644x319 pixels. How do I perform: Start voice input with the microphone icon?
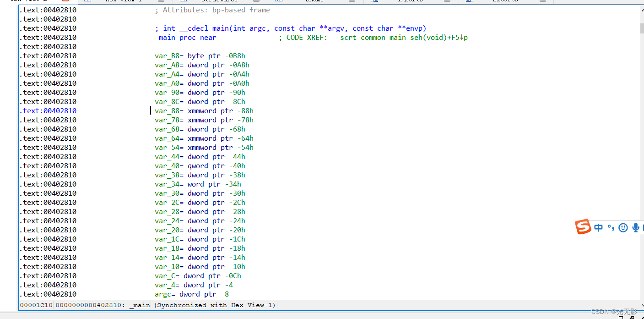pos(635,227)
